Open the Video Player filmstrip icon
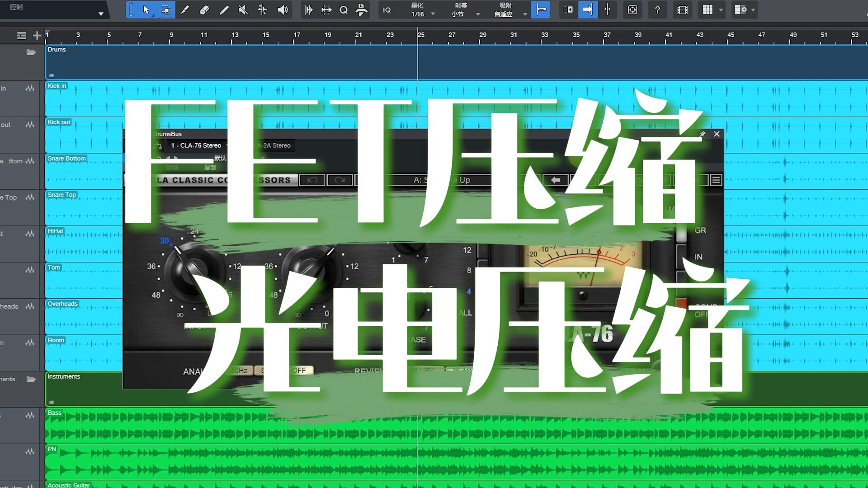The width and height of the screenshot is (868, 488). [x=683, y=10]
